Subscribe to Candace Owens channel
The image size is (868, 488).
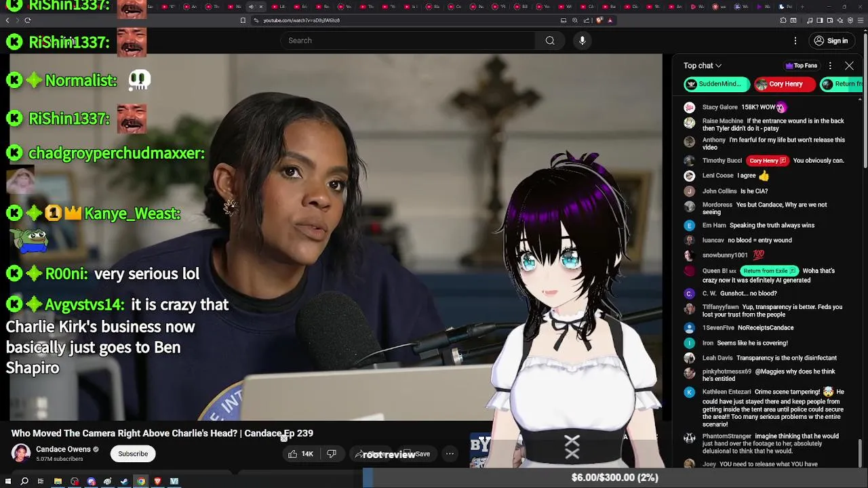133,454
